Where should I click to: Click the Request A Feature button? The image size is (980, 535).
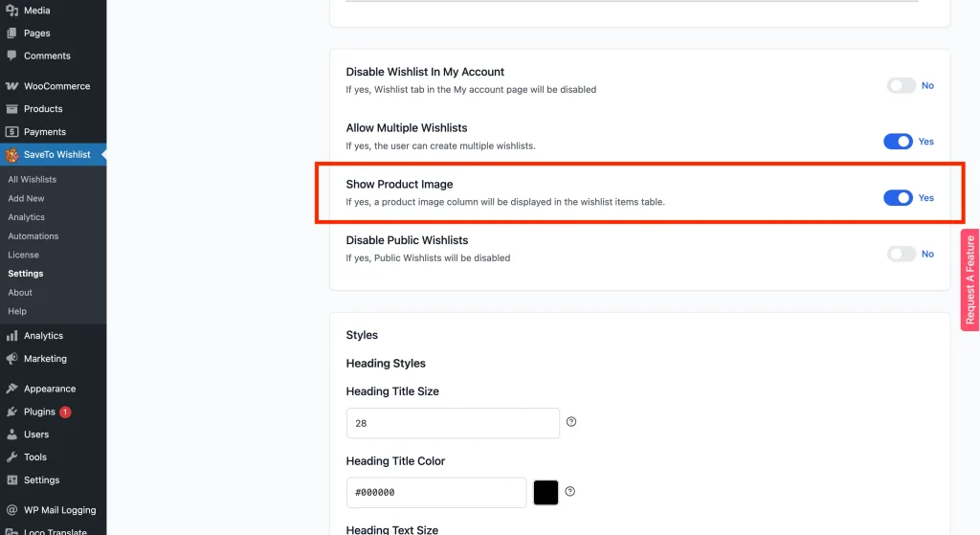pos(970,280)
